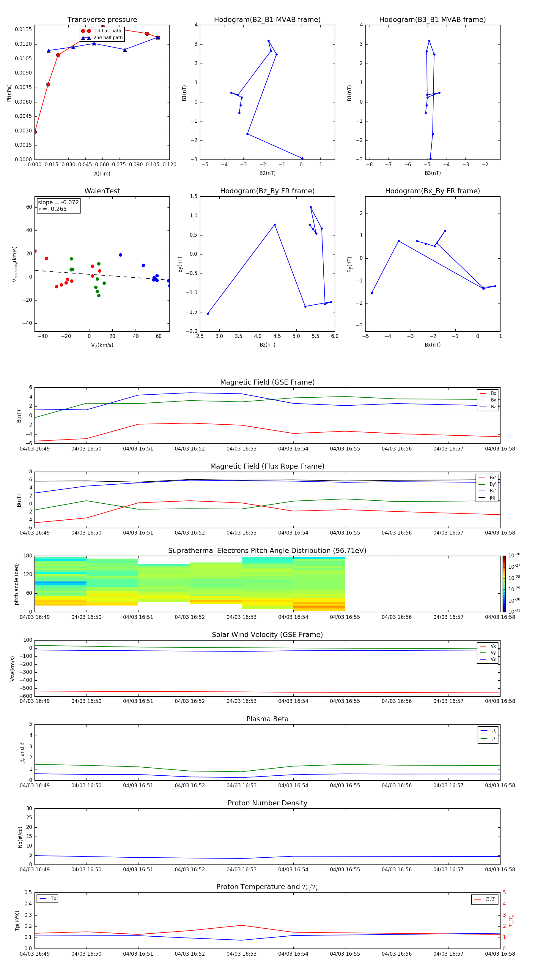Click the 'Np(#/cc)' y-axis label
The image size is (535, 980).
coord(20,837)
